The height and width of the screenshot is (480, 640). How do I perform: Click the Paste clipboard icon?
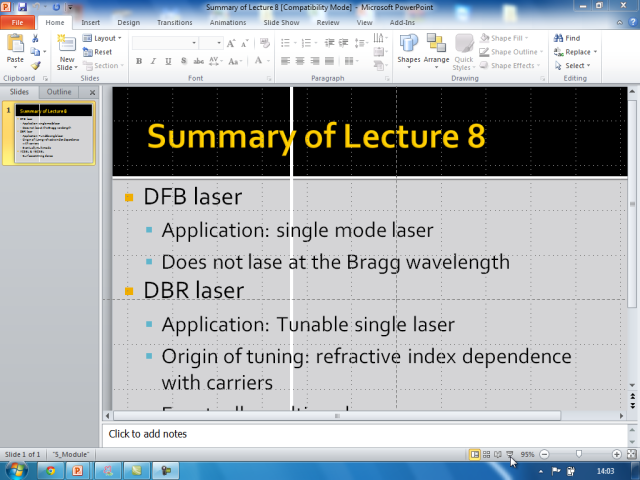(15, 43)
